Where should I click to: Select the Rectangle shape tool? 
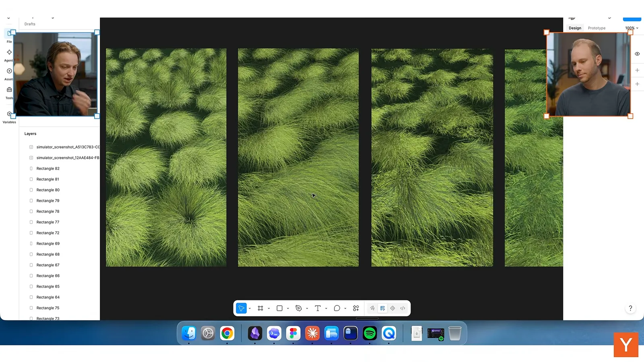click(279, 309)
